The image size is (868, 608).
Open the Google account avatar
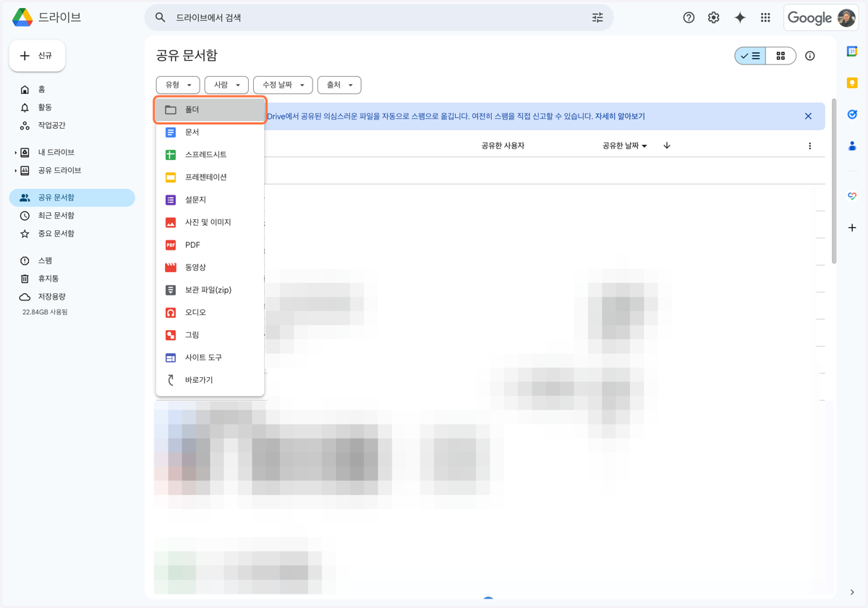(x=846, y=17)
